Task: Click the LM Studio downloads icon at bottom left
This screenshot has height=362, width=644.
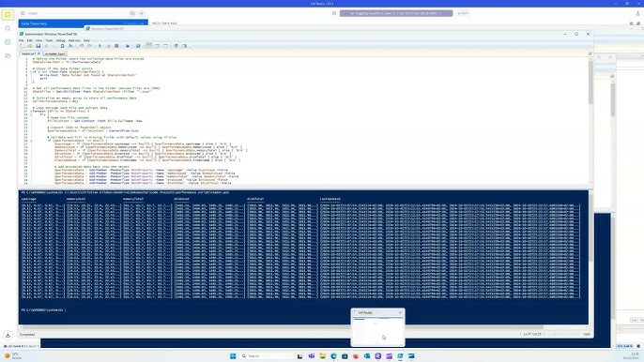Action: click(x=8, y=335)
